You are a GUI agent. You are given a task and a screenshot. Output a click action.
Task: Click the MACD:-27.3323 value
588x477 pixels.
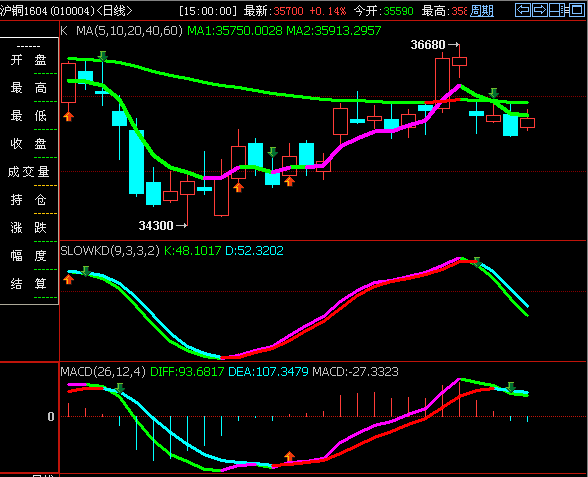tap(356, 372)
